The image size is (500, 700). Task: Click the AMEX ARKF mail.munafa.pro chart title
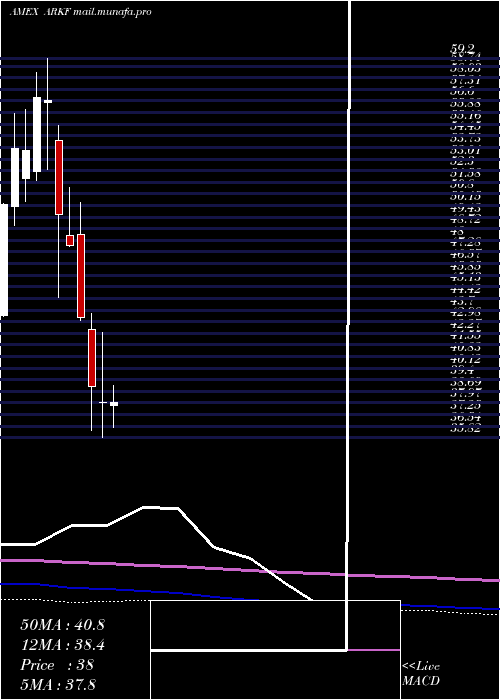(80, 12)
